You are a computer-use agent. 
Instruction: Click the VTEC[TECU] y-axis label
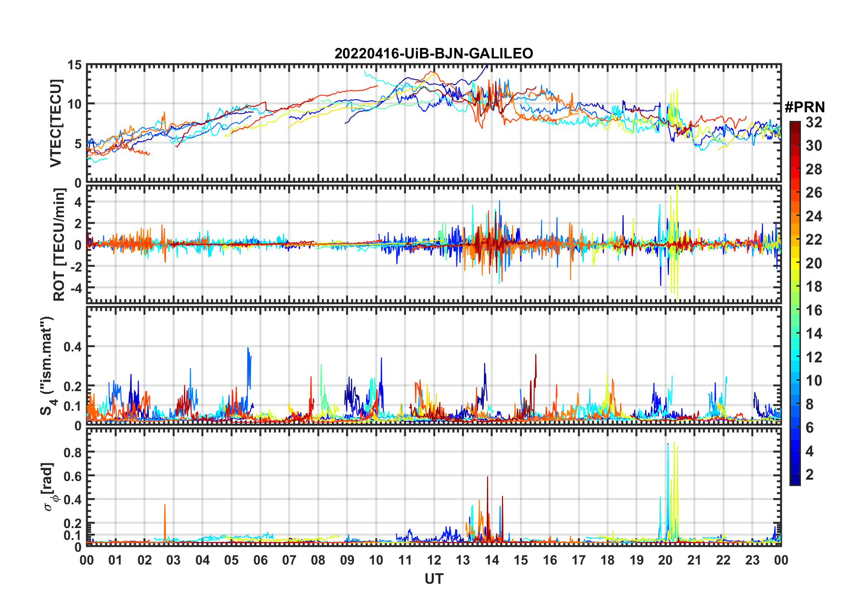coord(56,123)
